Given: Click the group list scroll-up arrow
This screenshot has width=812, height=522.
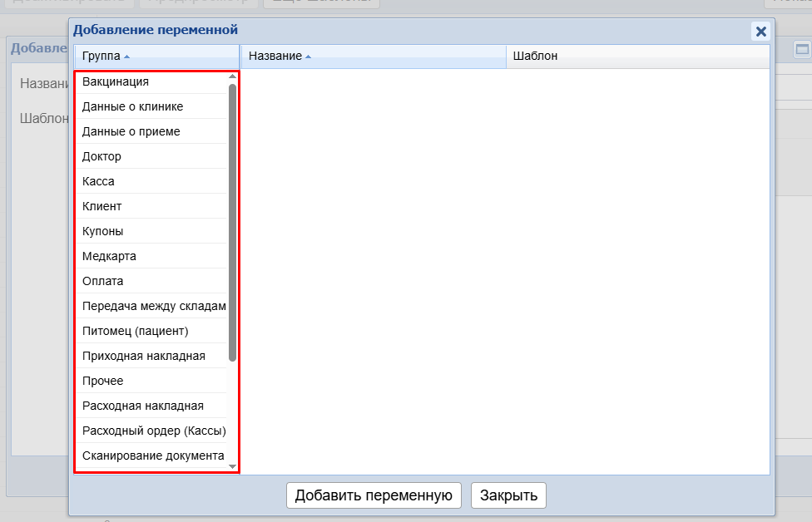Looking at the screenshot, I should [x=232, y=76].
